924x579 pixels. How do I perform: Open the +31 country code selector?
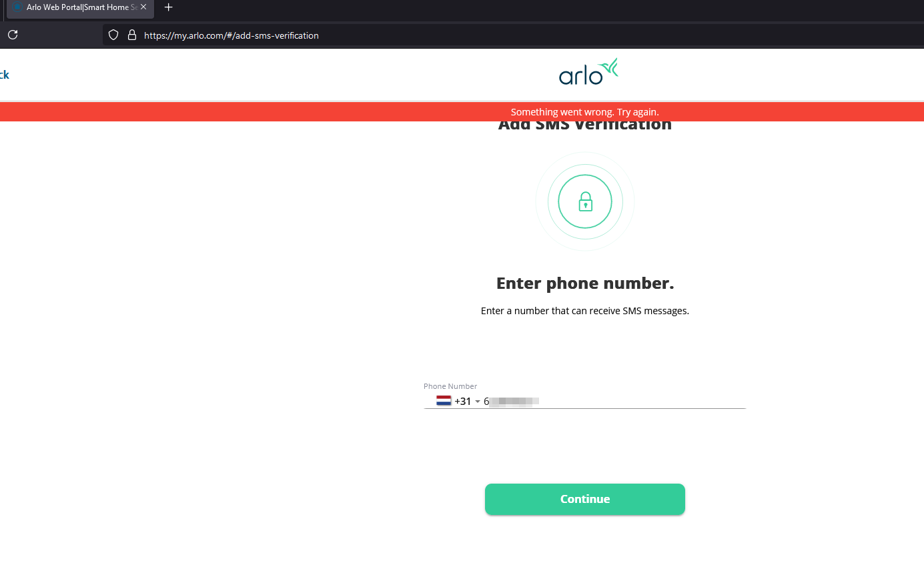click(x=463, y=401)
